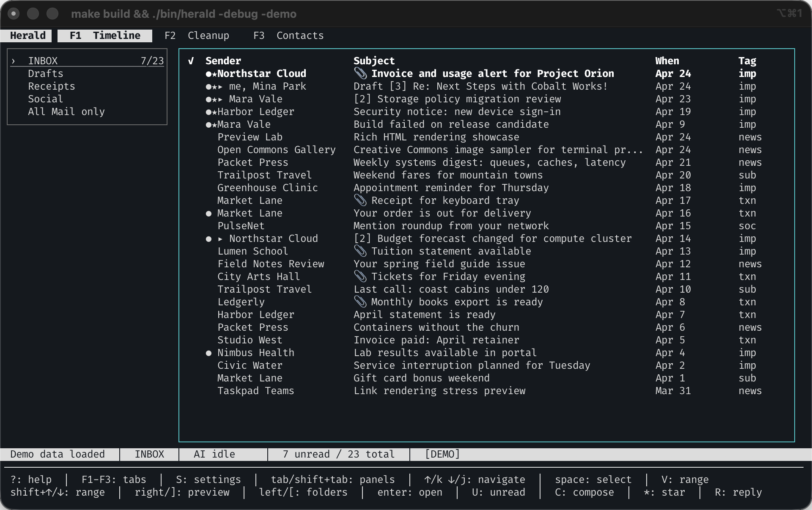Click the 'U: unread' shortcut hint
The image size is (812, 510).
pyautogui.click(x=499, y=492)
